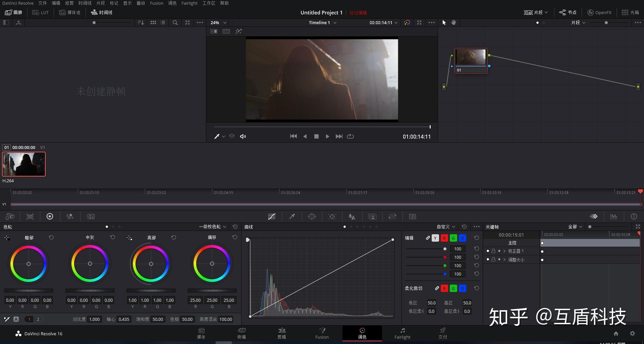Enable the blue curve channel button
The image size is (644, 344).
click(463, 238)
